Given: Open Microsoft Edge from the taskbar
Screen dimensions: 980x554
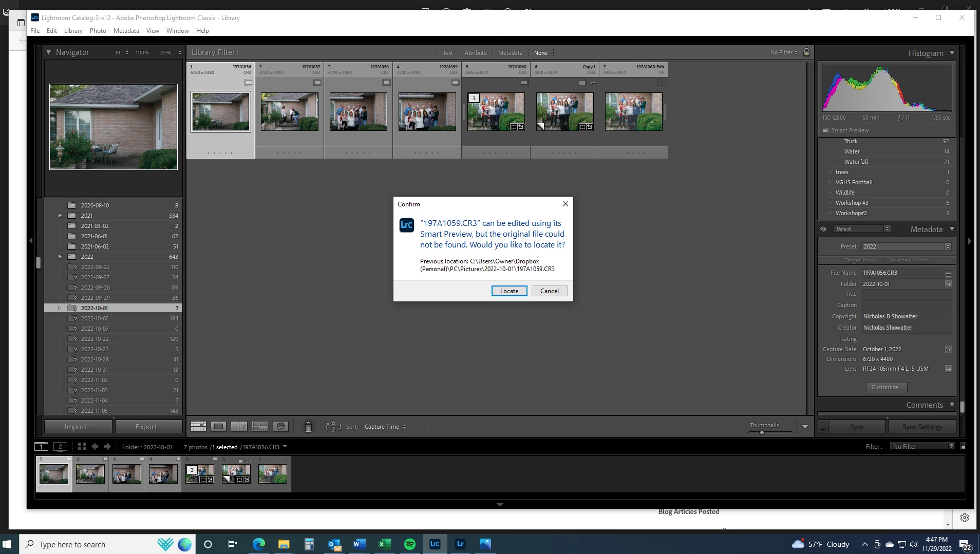Looking at the screenshot, I should click(x=258, y=544).
